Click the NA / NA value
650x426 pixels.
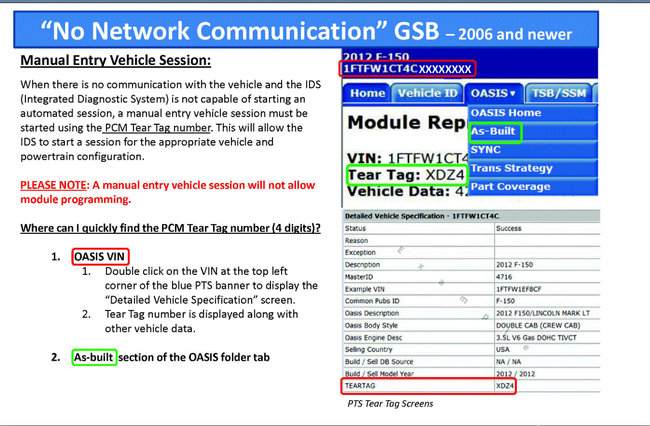(x=508, y=361)
